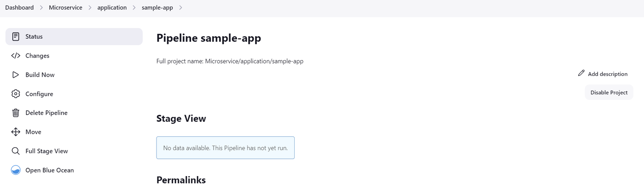Click the Full Stage View magnifier icon

pos(16,151)
